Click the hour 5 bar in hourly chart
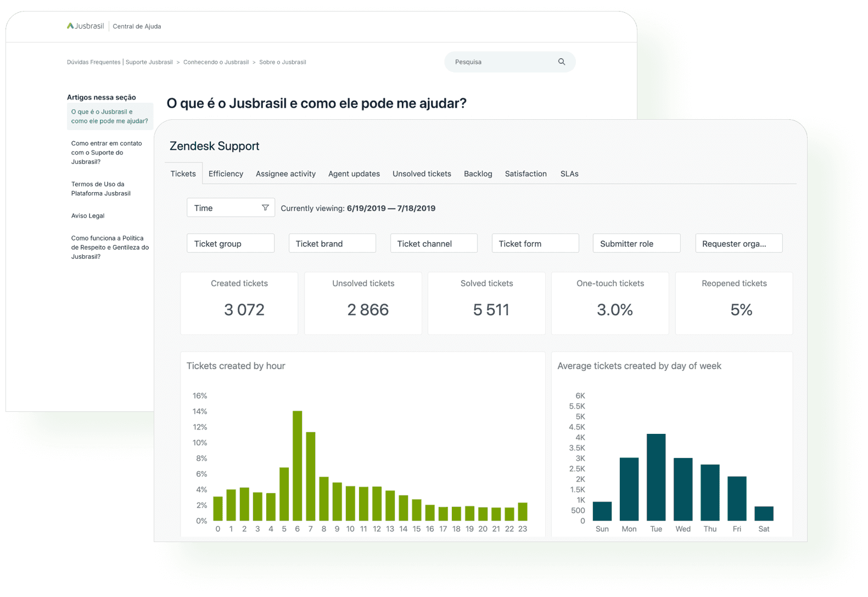The image size is (868, 597). point(284,494)
